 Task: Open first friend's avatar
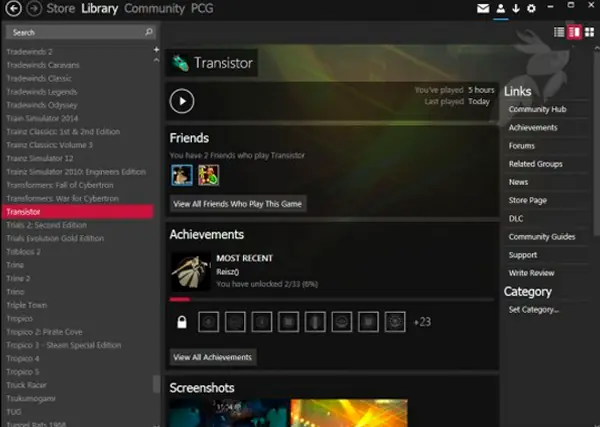182,175
